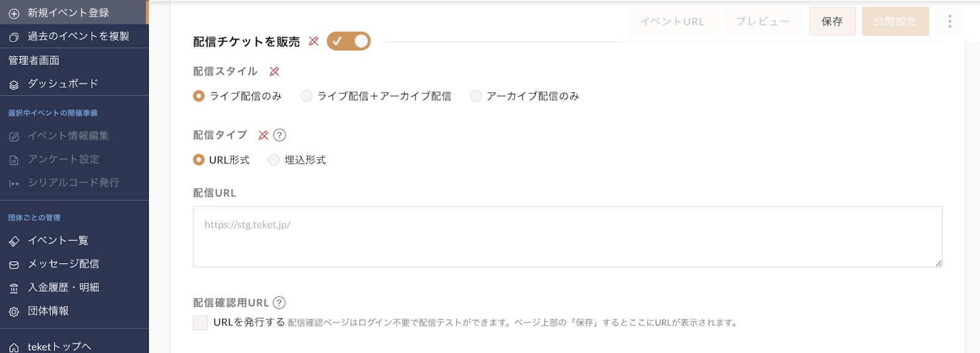Click the plus icon for 新規イベント登録

click(x=14, y=13)
